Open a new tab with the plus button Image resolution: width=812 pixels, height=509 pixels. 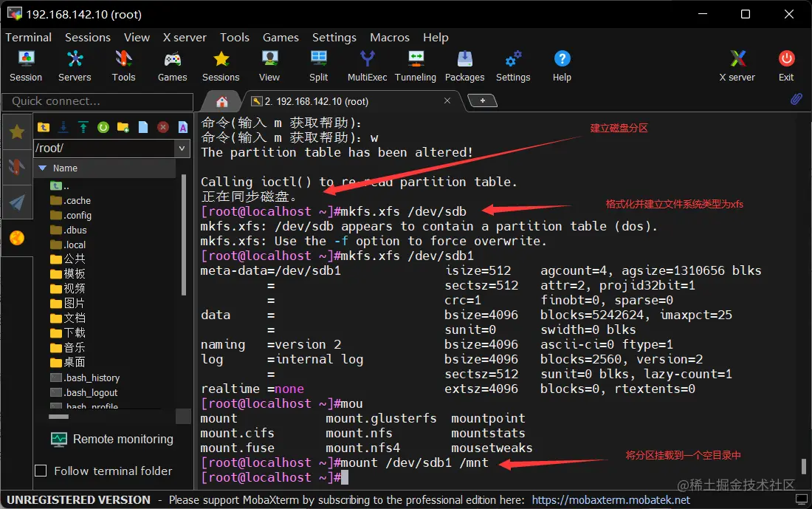482,100
